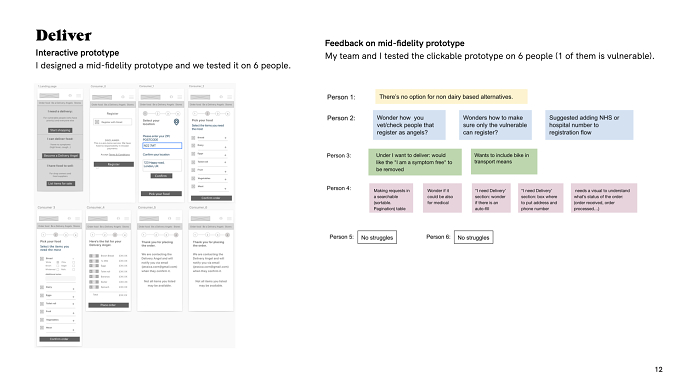Screen dimensions: 680x383
Task: Click the confirm location address box in Consumer_1 wireframe
Action: (x=162, y=165)
